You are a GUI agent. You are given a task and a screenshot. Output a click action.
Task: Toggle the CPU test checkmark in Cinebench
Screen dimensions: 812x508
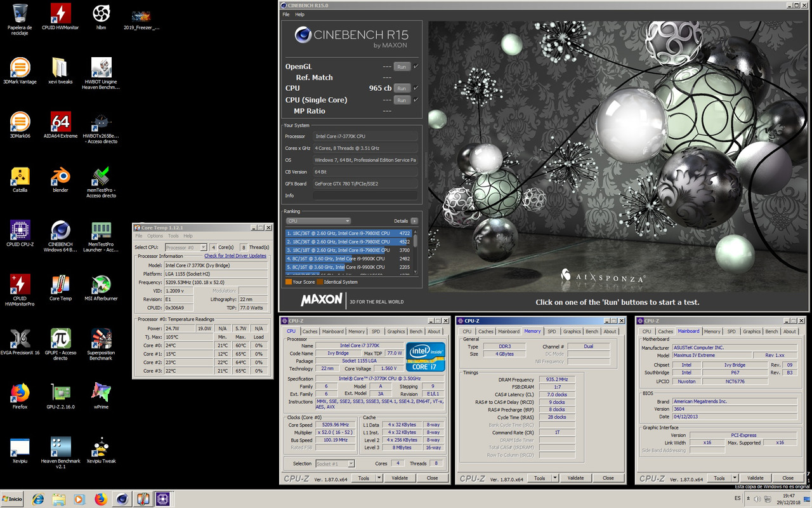tap(416, 88)
